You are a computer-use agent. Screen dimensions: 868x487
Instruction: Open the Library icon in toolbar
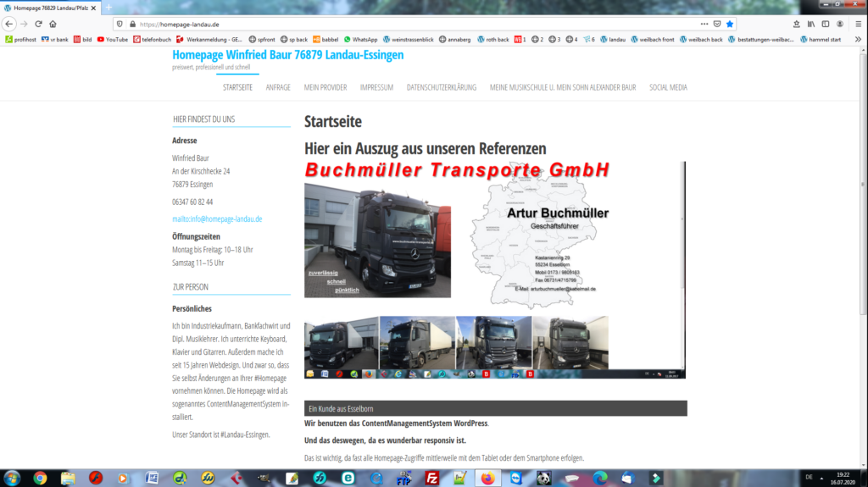click(811, 24)
